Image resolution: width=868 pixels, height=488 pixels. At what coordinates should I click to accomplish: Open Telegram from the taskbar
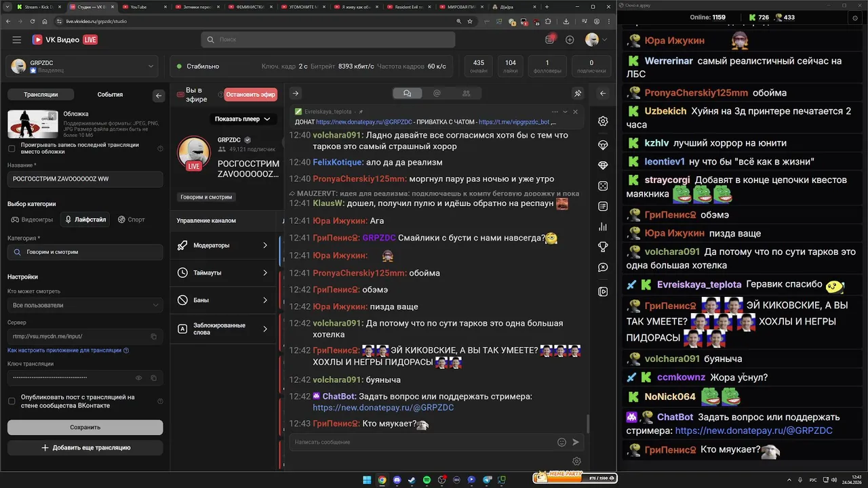pyautogui.click(x=486, y=480)
